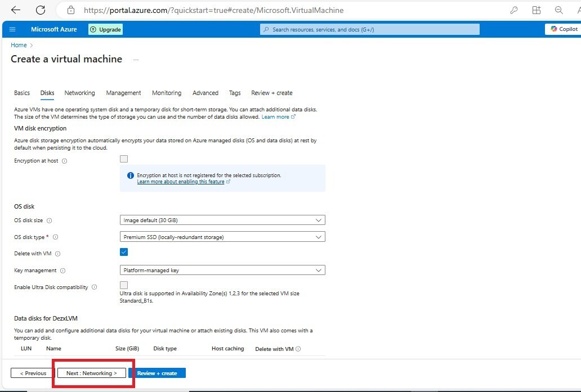
Task: Click the blue Review + create button
Action: (x=157, y=373)
